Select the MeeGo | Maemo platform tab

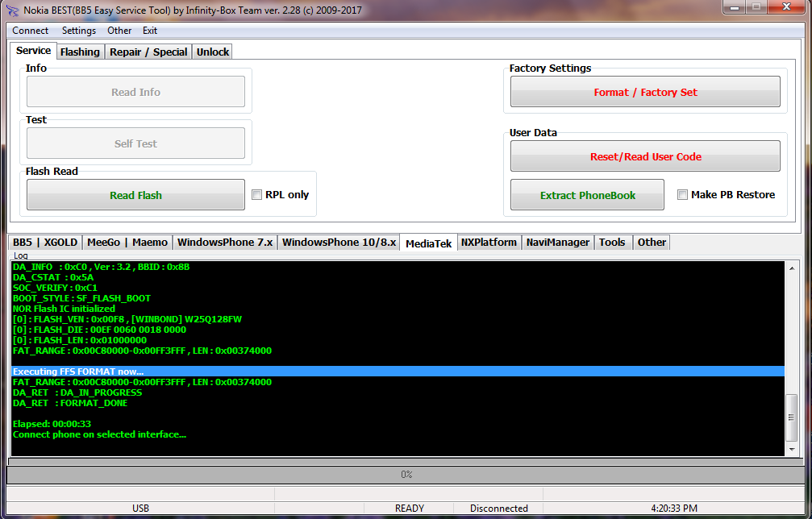pyautogui.click(x=127, y=242)
